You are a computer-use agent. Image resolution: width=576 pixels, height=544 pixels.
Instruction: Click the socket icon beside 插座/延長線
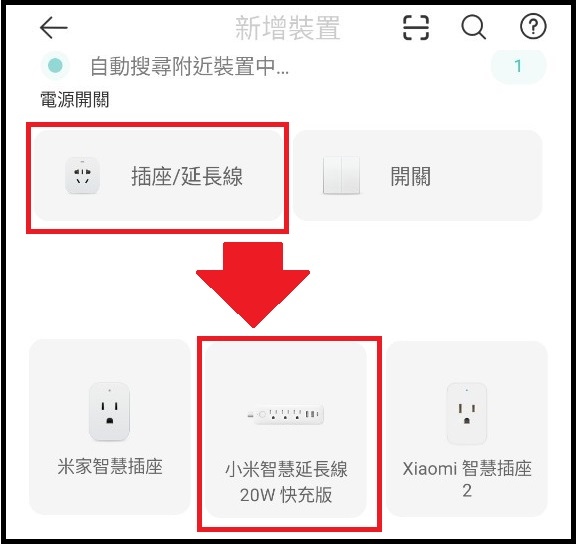pyautogui.click(x=82, y=176)
